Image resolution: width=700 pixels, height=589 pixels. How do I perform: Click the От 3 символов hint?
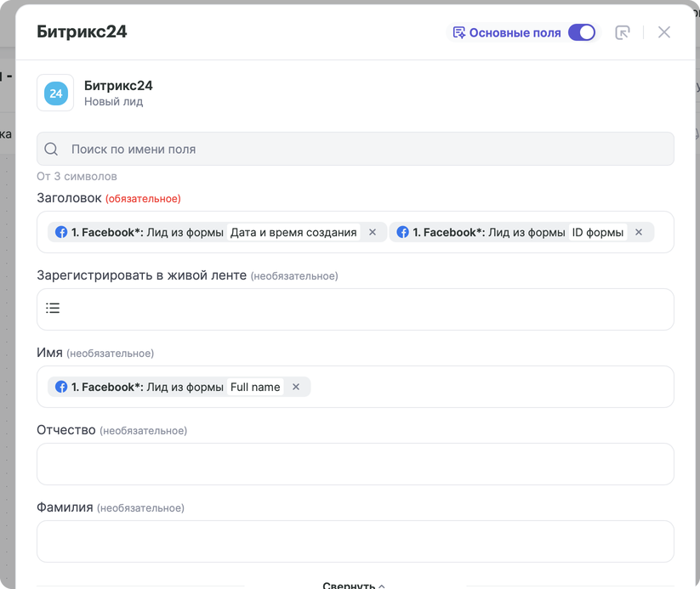coord(77,176)
